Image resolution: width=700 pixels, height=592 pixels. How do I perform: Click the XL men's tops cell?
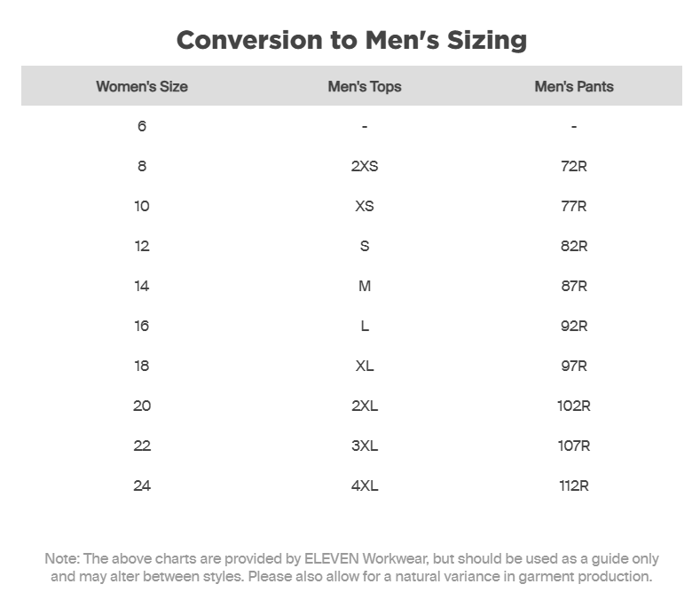point(365,366)
